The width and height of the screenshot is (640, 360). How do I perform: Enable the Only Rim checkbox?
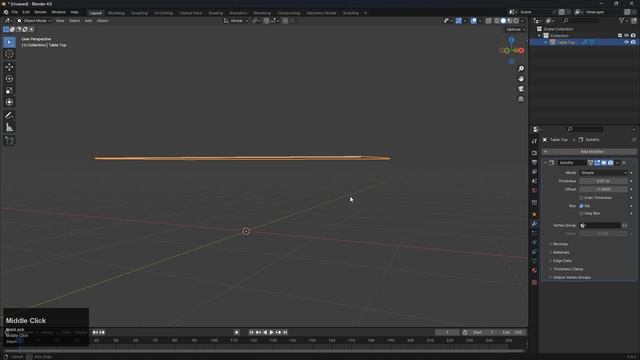pos(581,213)
